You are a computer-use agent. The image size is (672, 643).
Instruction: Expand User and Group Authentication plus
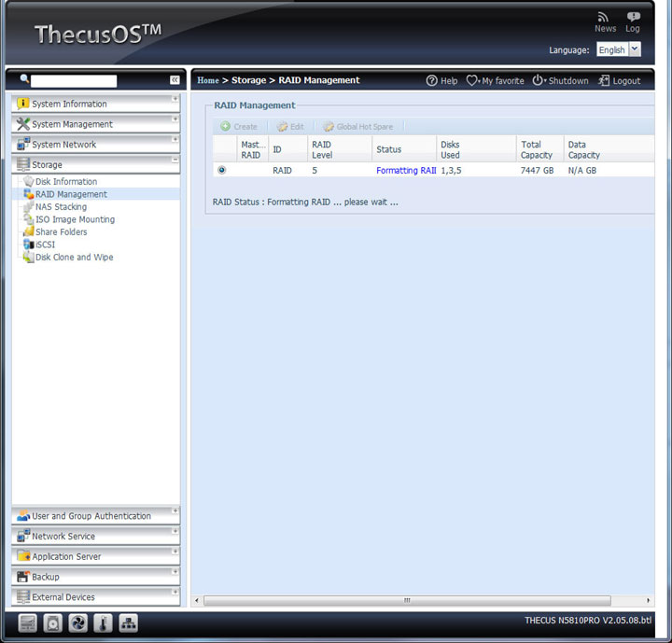pyautogui.click(x=175, y=511)
